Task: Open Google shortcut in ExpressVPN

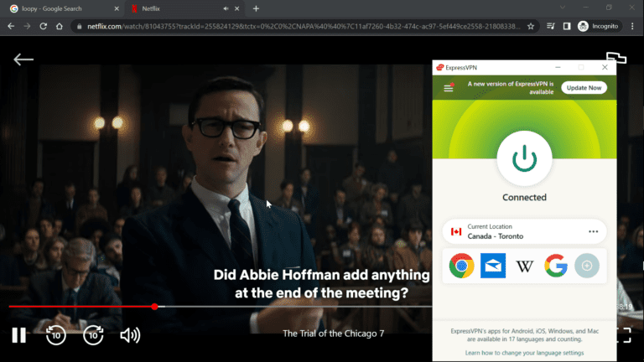Action: point(555,266)
